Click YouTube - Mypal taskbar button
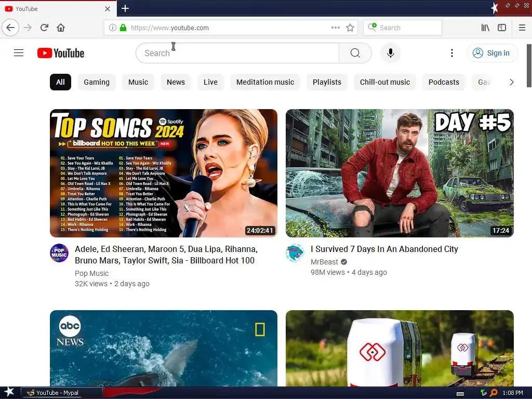 click(x=62, y=393)
